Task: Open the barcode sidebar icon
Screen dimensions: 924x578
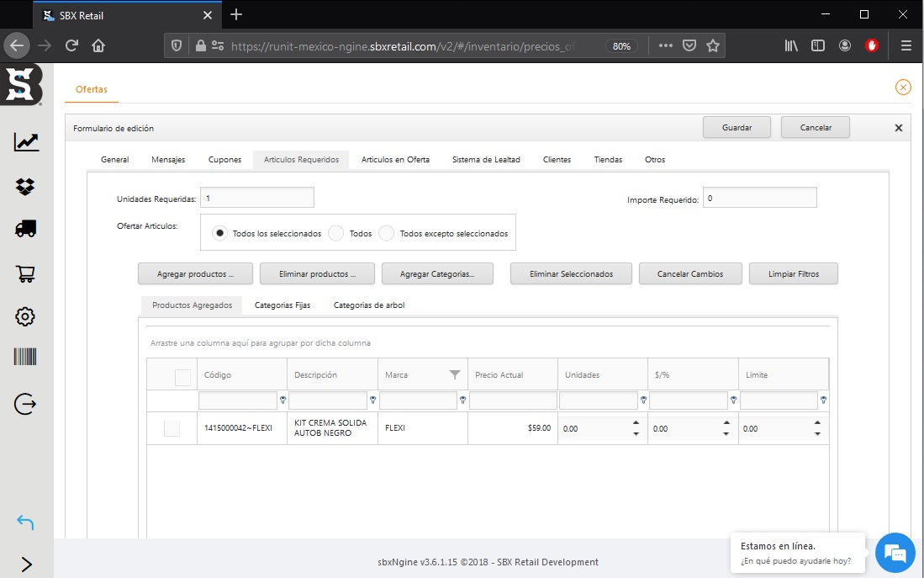Action: click(25, 357)
